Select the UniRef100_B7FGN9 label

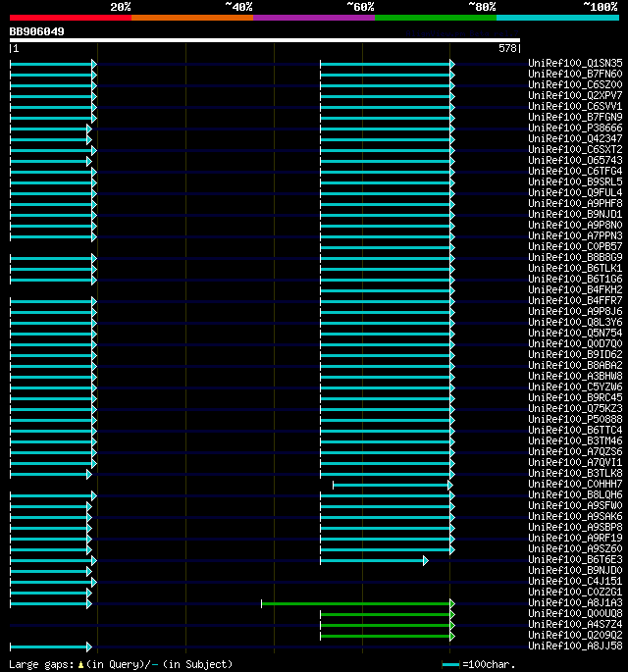[x=575, y=117]
